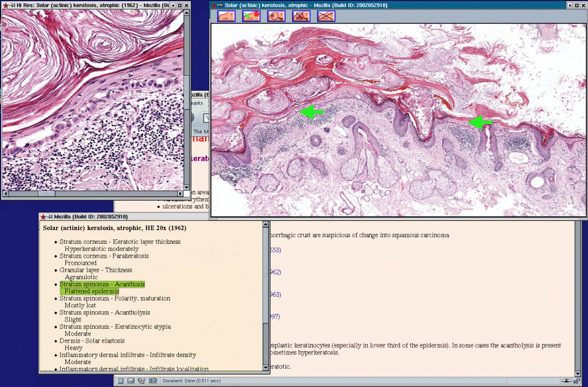Select the crossed-out magnifier toolbar icon
The width and height of the screenshot is (588, 387).
(301, 16)
